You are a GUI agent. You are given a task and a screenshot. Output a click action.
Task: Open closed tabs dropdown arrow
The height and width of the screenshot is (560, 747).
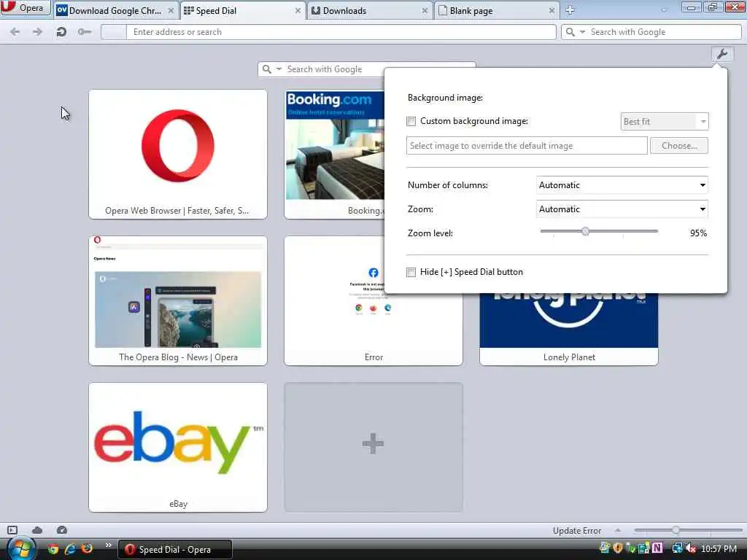664,9
